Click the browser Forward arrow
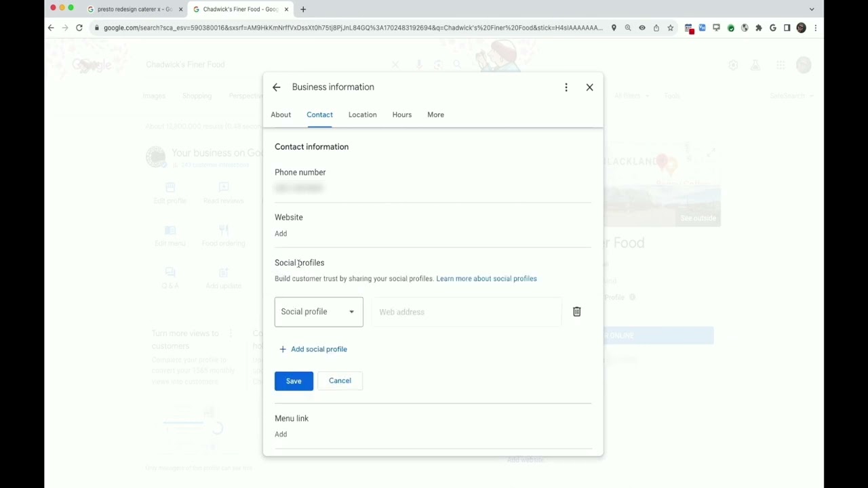This screenshot has width=868, height=488. tap(65, 28)
